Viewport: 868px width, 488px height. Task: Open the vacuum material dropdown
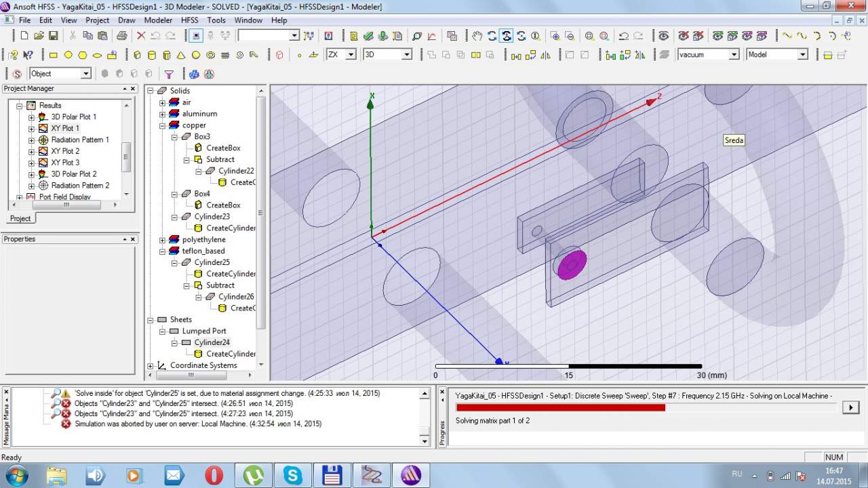tap(734, 55)
